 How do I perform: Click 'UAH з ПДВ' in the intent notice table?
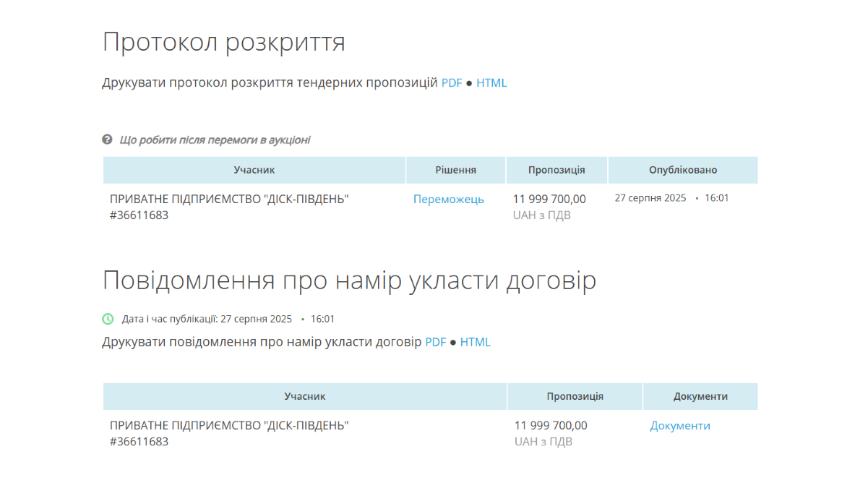tap(543, 441)
